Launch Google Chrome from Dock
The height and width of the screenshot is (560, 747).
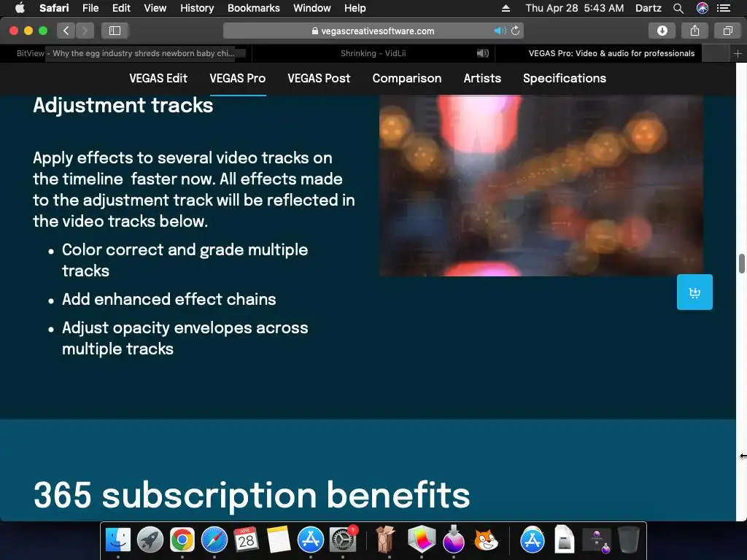tap(182, 540)
